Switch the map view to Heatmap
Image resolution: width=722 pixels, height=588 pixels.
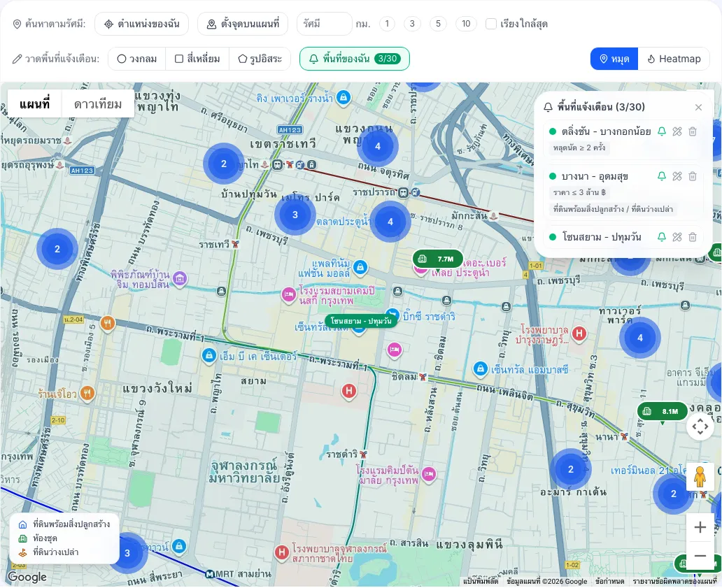[x=674, y=59]
